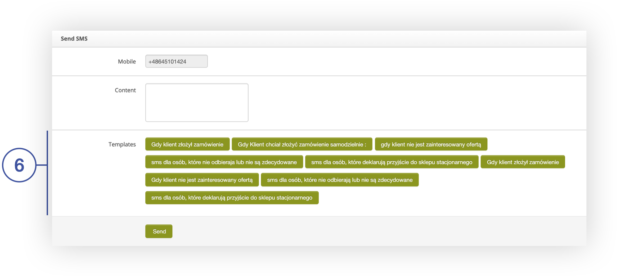Click the 'Mobile' field label
This screenshot has height=279, width=644.
point(127,61)
